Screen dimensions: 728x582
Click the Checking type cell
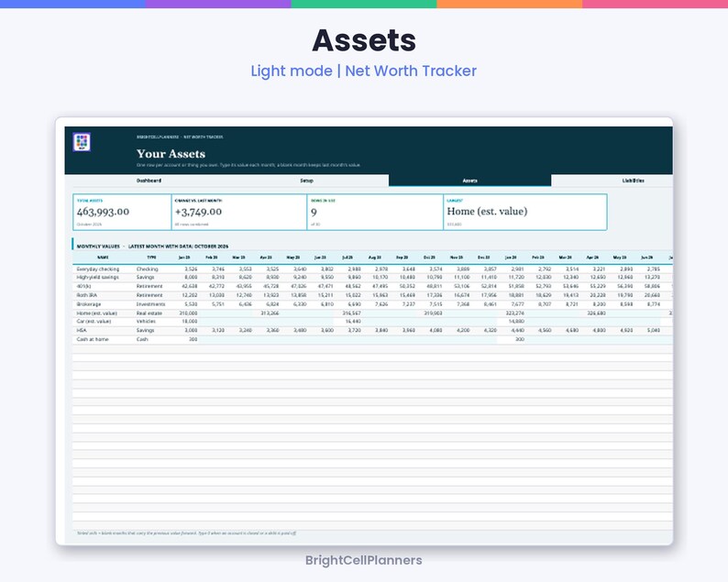(x=148, y=269)
